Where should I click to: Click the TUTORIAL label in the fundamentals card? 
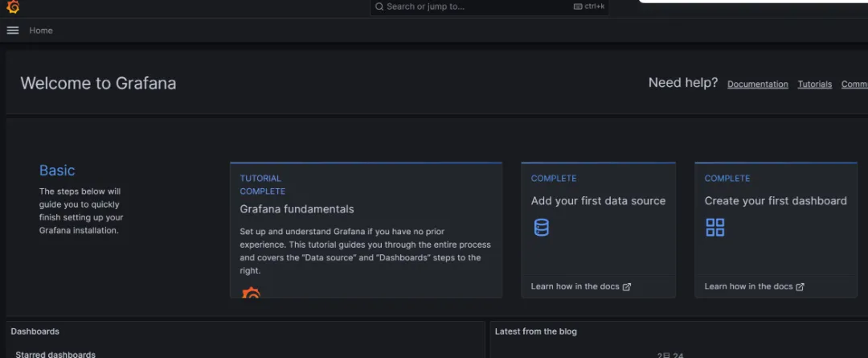260,179
